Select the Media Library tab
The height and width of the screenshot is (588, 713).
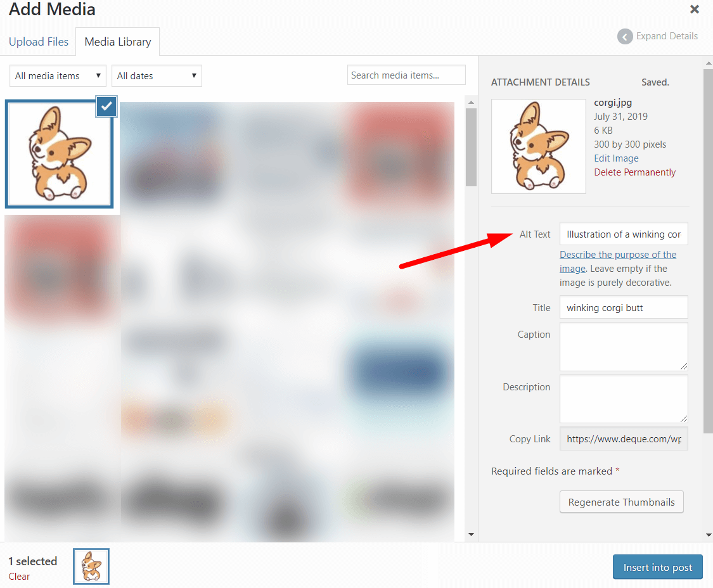click(118, 42)
